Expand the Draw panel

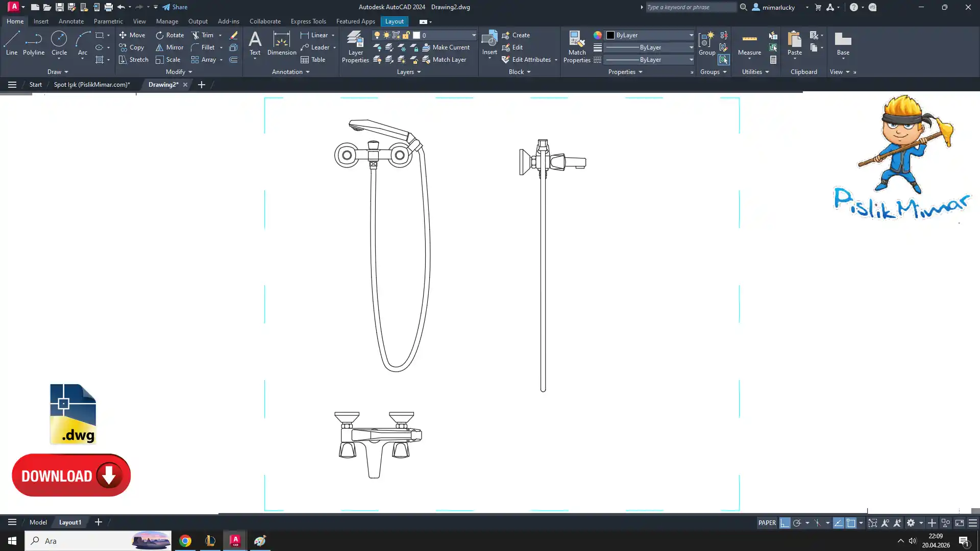(x=58, y=72)
